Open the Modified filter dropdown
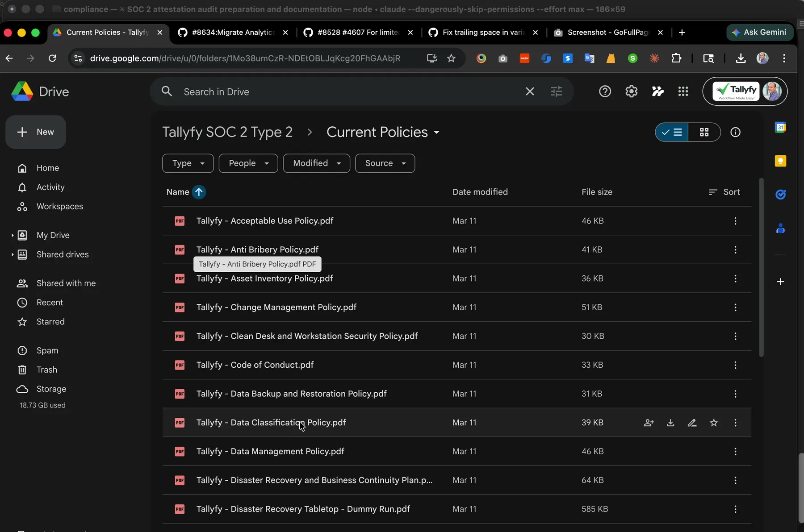This screenshot has height=532, width=804. [x=317, y=163]
